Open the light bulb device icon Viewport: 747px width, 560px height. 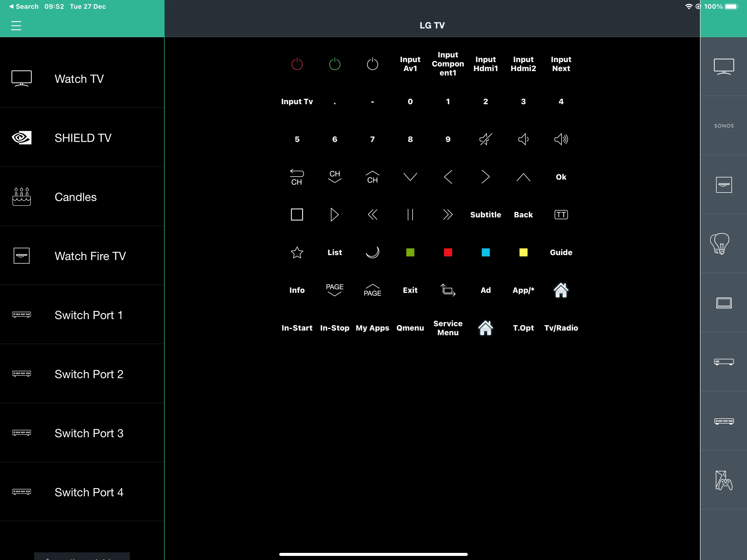[x=720, y=244]
